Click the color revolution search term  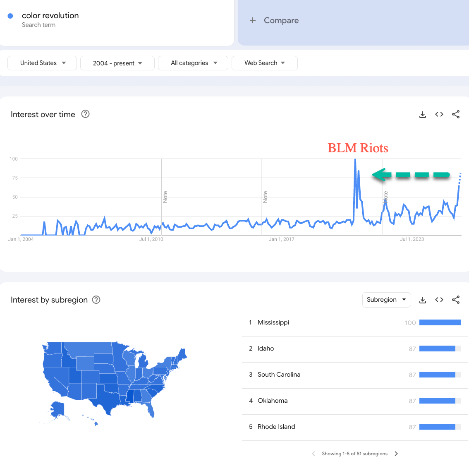pyautogui.click(x=50, y=16)
